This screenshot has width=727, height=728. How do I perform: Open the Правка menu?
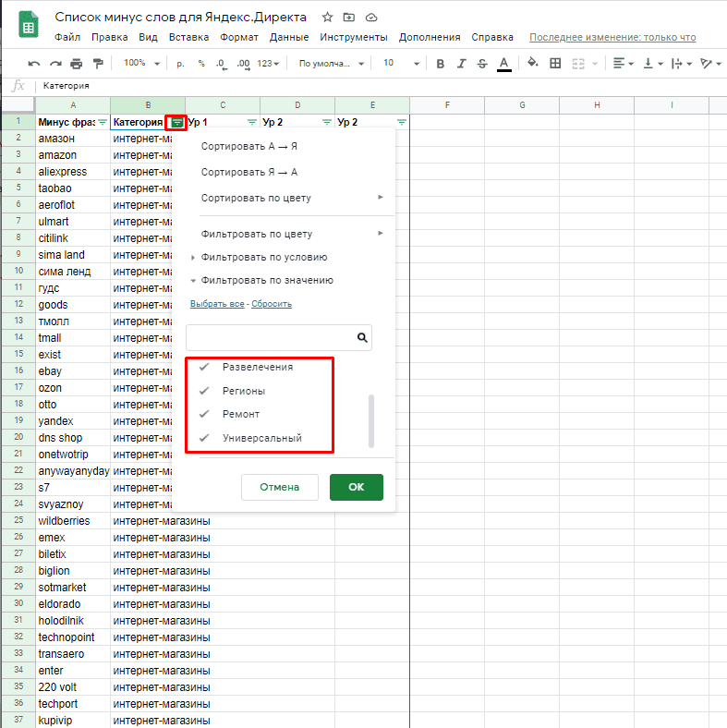tap(110, 37)
